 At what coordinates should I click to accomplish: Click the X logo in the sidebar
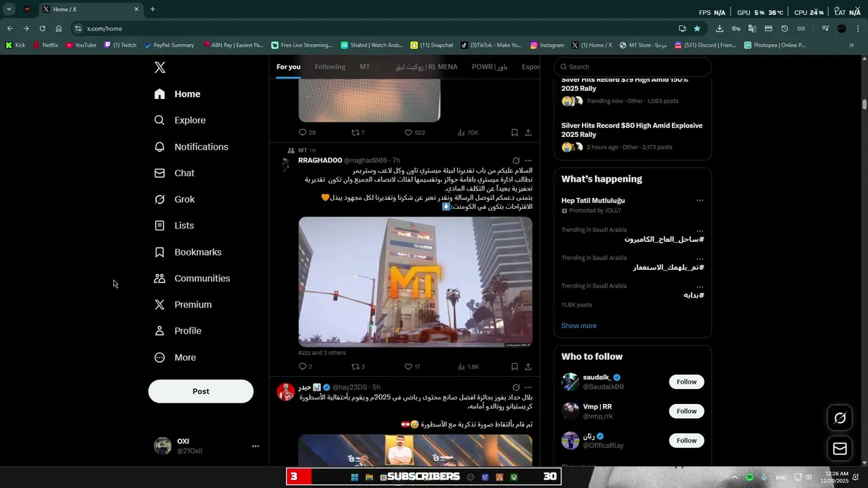point(160,68)
